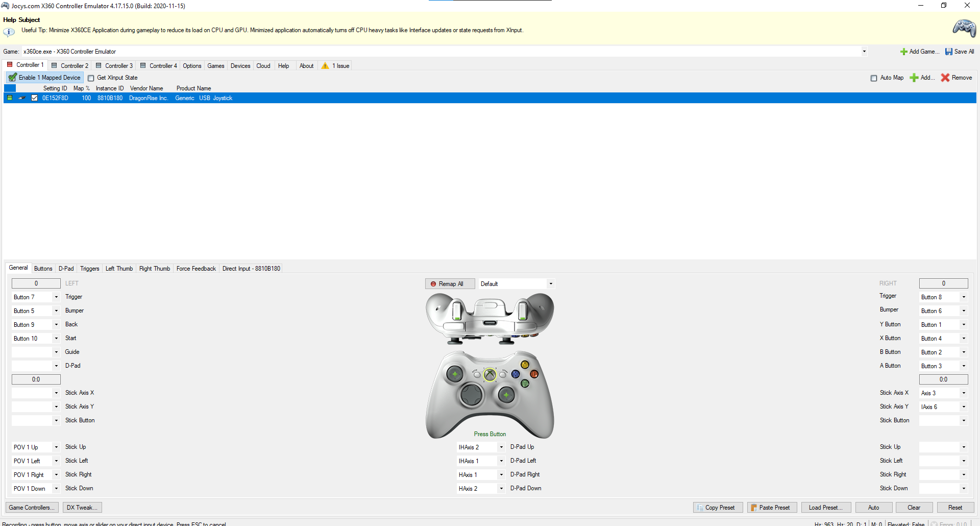Screen dimensions: 980x526
Task: Click the Product Name column header
Action: (x=193, y=88)
